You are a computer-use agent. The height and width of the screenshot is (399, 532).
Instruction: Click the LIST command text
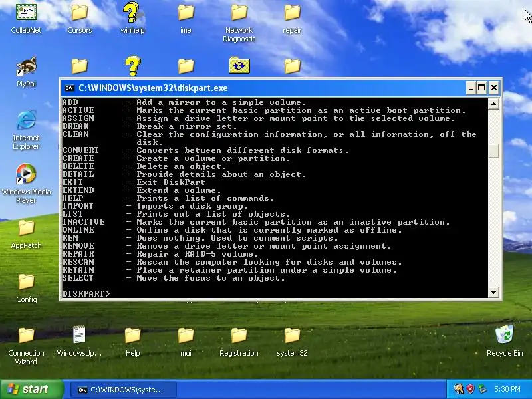click(x=72, y=214)
